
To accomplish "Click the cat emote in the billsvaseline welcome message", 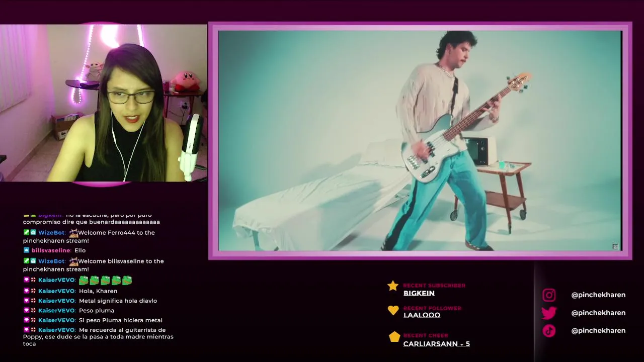I will [73, 261].
